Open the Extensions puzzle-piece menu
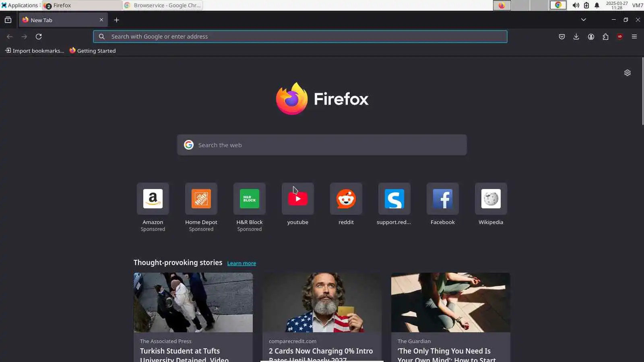Screen dimensions: 644x362 605,37
